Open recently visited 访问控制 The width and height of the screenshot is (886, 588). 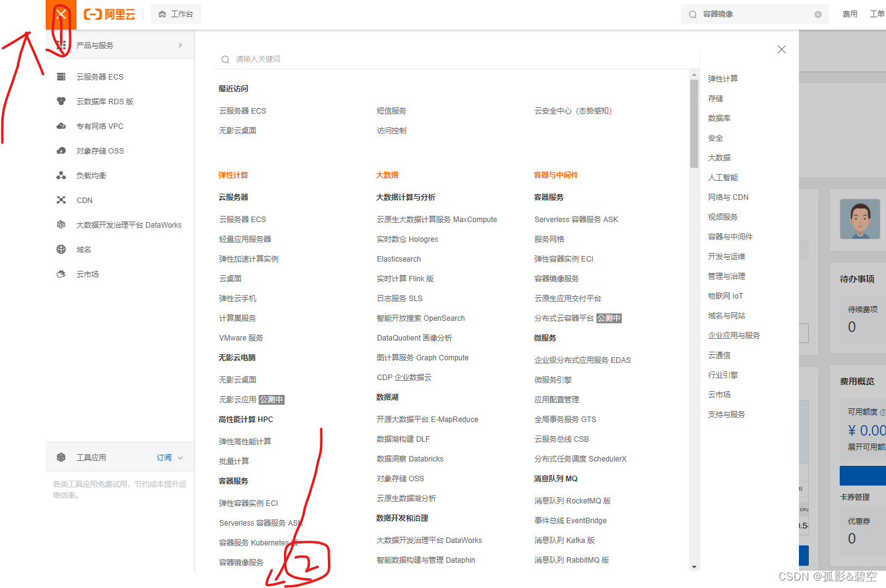point(391,131)
